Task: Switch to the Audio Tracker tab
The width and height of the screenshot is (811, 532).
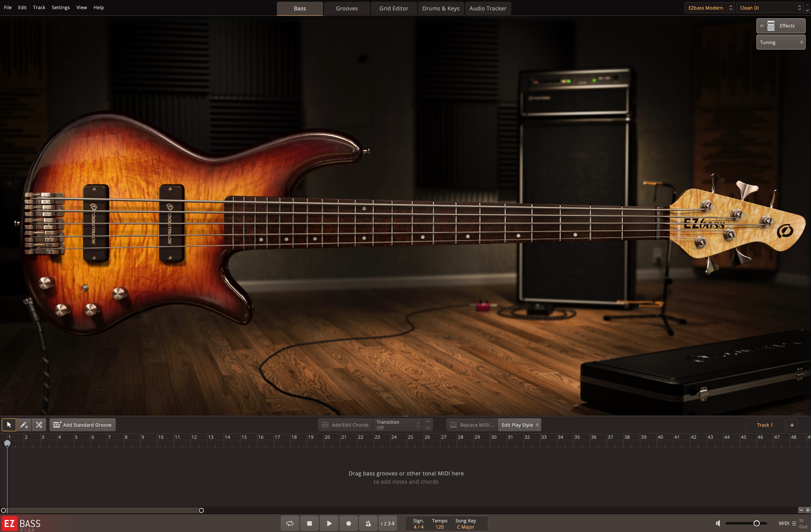Action: point(488,8)
